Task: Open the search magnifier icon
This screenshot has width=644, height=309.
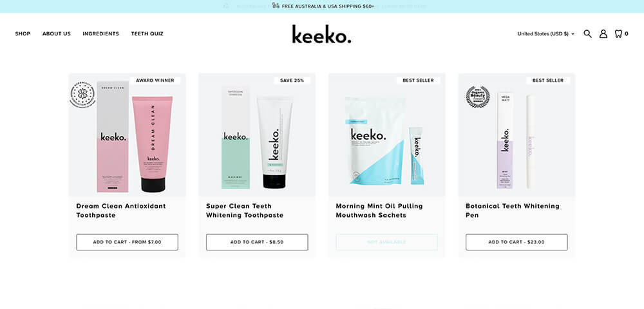Action: point(588,33)
